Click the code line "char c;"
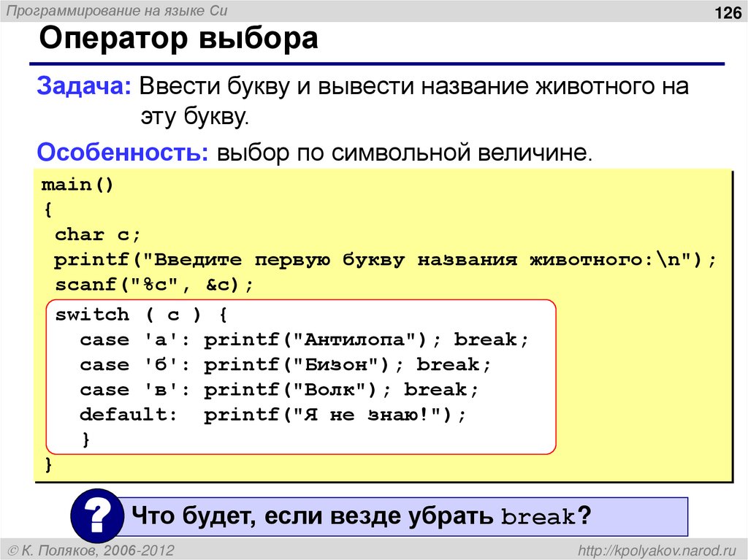748x560 pixels. pos(97,234)
